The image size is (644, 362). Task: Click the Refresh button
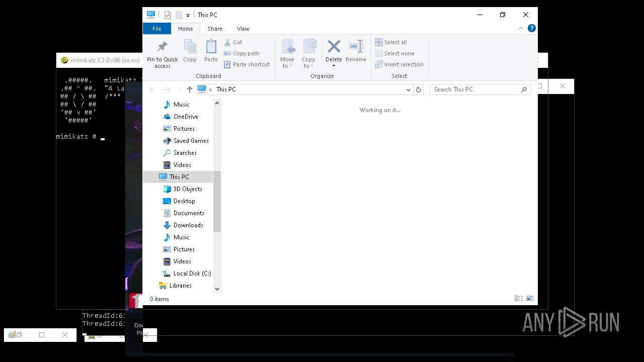(418, 89)
